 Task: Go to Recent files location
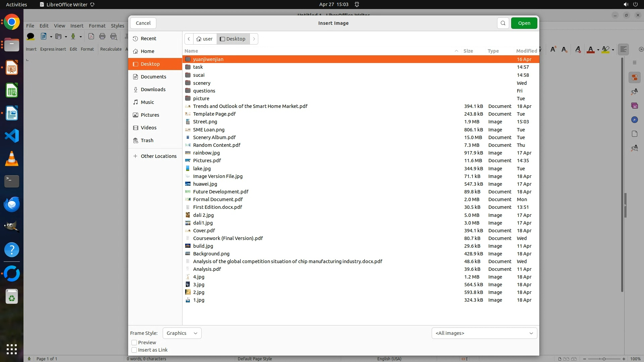coord(148,39)
